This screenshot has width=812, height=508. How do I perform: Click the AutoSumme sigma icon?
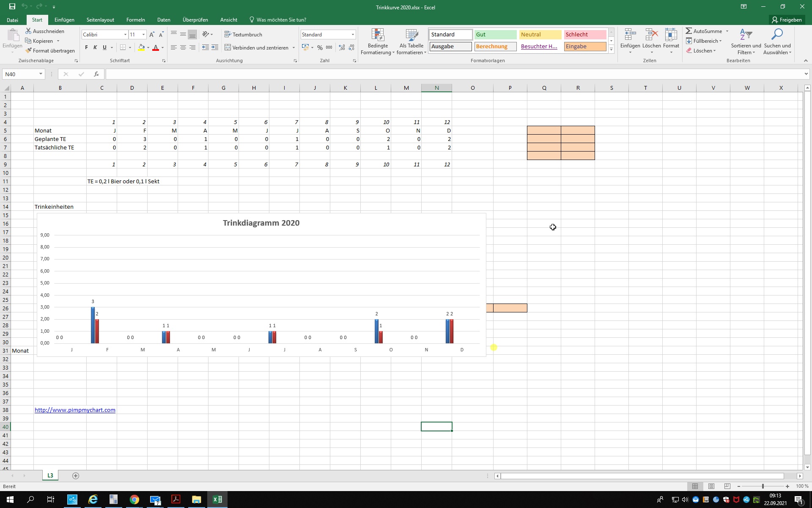point(689,31)
